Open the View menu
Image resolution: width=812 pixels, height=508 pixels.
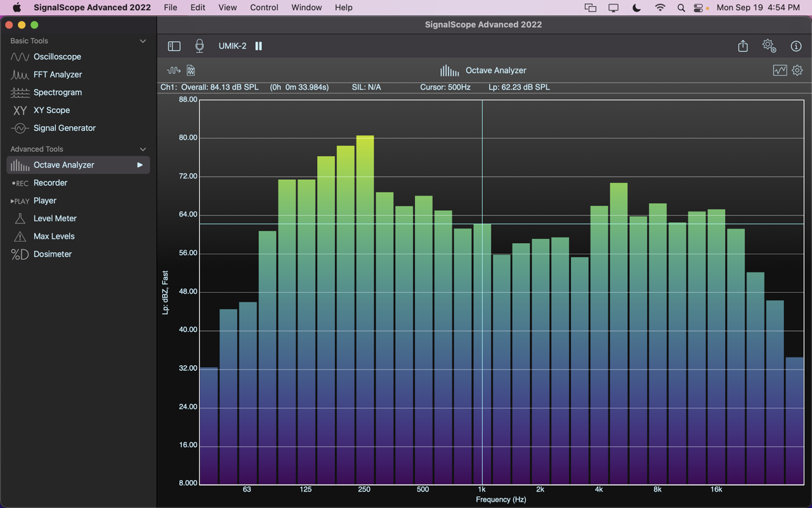pyautogui.click(x=227, y=8)
